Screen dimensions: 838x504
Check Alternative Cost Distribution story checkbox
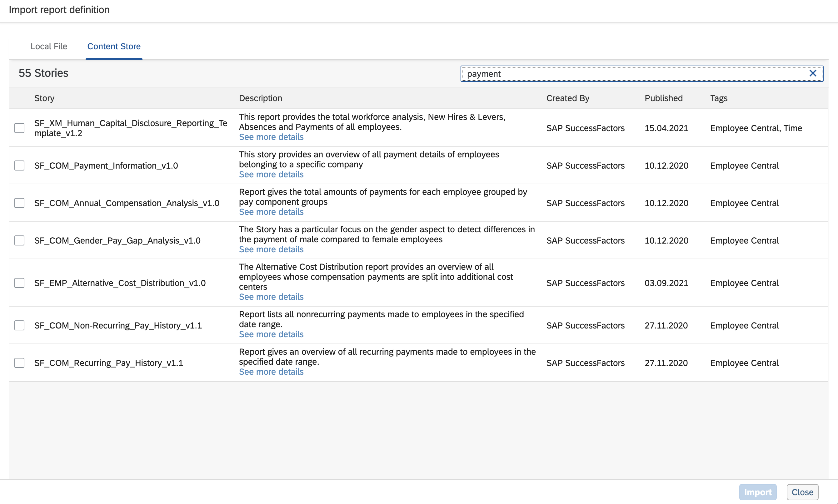[19, 283]
